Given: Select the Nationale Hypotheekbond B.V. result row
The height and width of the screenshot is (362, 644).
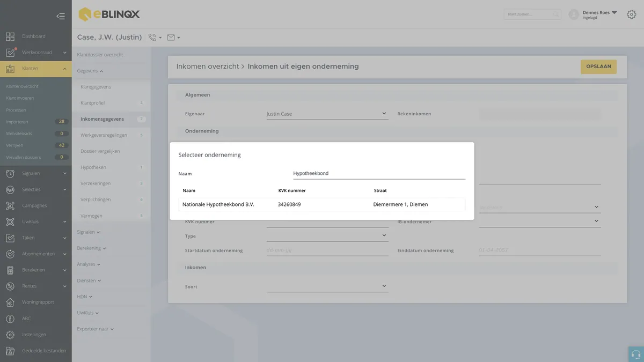Looking at the screenshot, I should coord(322,204).
